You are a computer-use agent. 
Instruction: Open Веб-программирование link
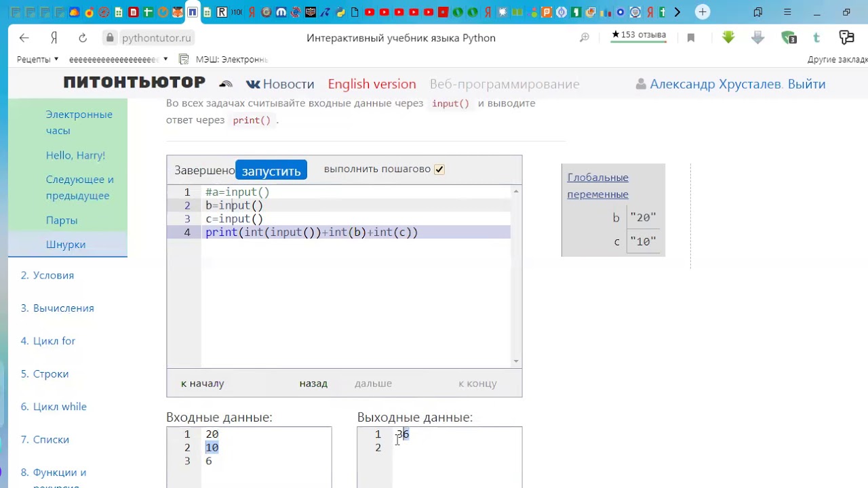[505, 84]
